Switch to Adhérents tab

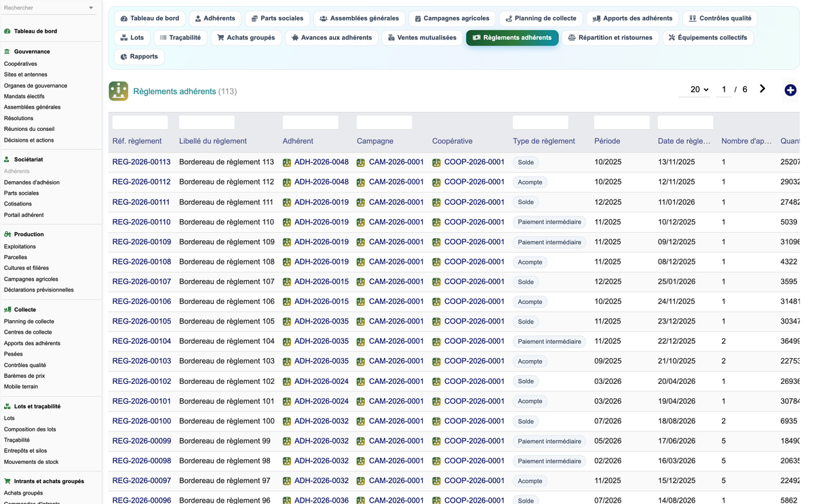215,18
